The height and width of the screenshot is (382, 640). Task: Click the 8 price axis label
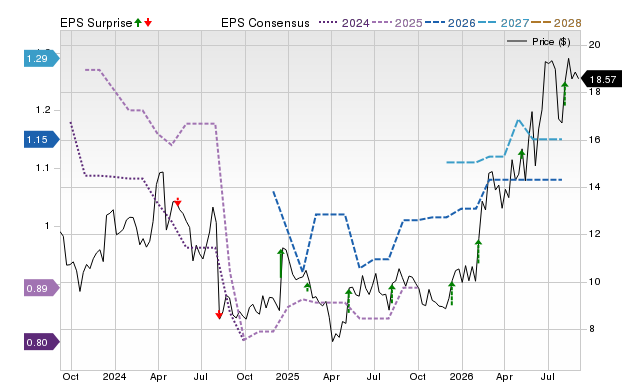pyautogui.click(x=591, y=329)
